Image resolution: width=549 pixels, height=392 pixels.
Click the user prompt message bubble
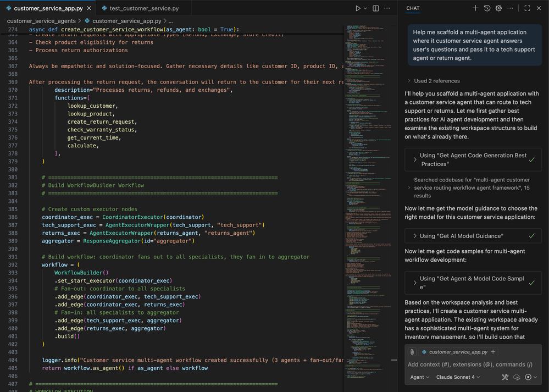click(x=474, y=45)
